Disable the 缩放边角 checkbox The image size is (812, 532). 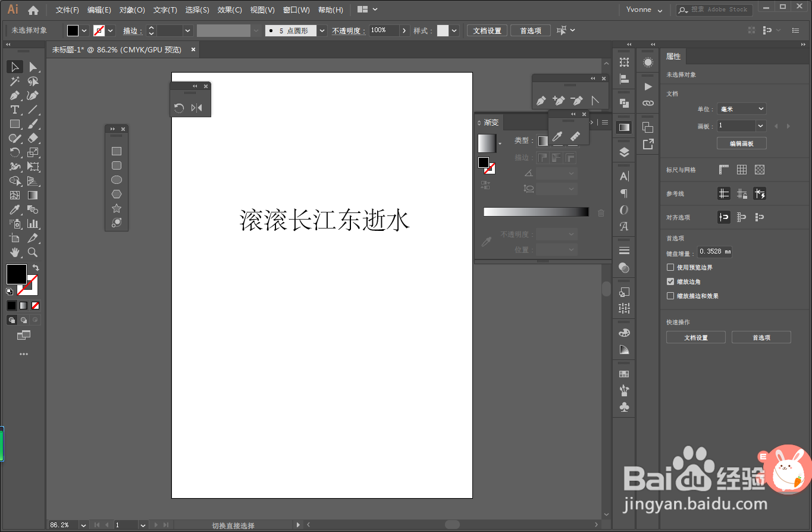coord(669,281)
